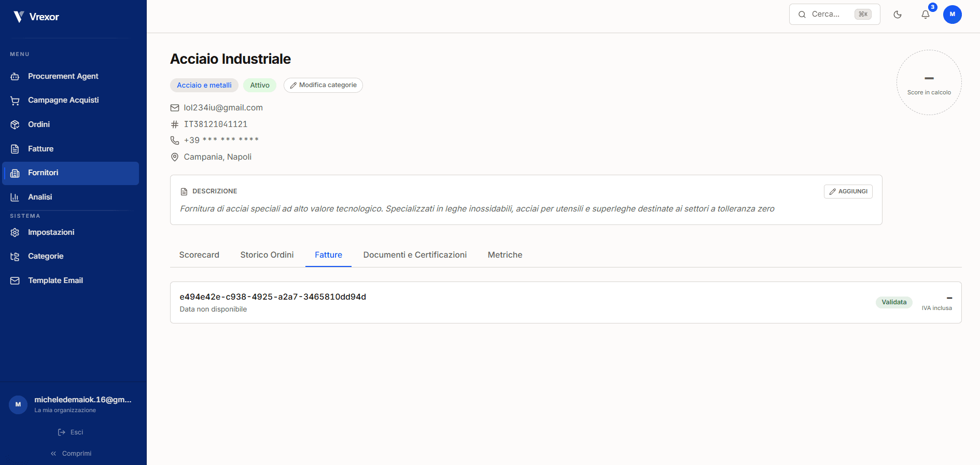Click the VAT number IT38121041121
The height and width of the screenshot is (465, 980).
coord(216,124)
